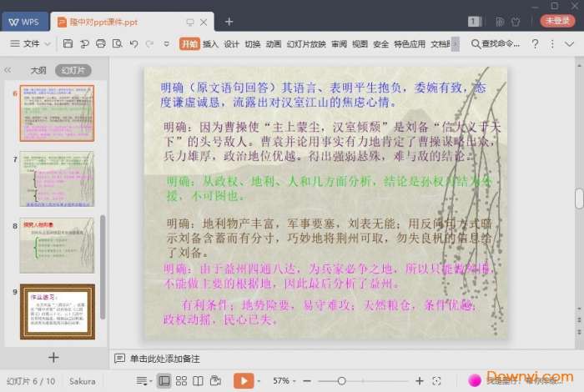Click the green 明确 paragraph on slide

[x=329, y=188]
